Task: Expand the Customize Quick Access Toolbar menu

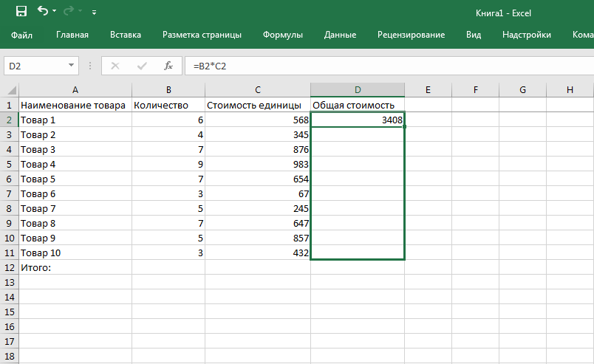Action: [x=94, y=13]
